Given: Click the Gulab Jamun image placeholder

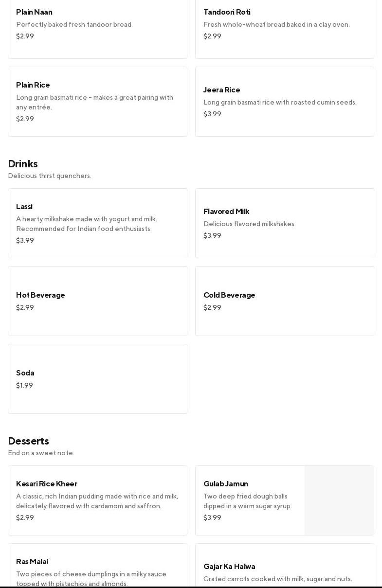Looking at the screenshot, I should 339,500.
